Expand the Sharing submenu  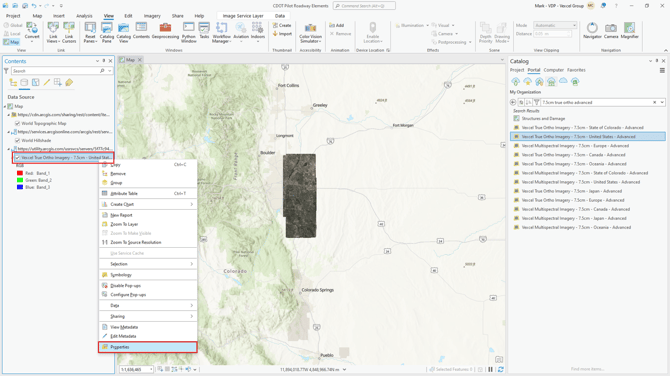pyautogui.click(x=148, y=316)
